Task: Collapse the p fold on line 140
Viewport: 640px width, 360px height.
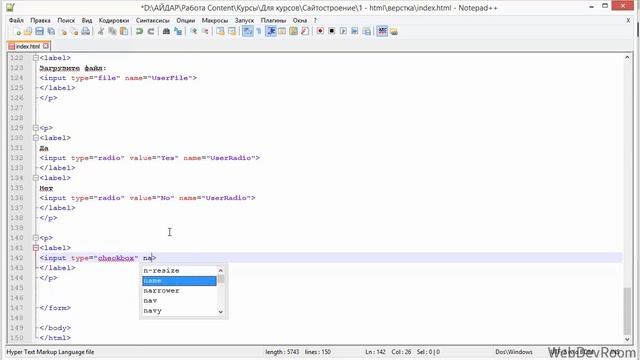Action: 36,238
